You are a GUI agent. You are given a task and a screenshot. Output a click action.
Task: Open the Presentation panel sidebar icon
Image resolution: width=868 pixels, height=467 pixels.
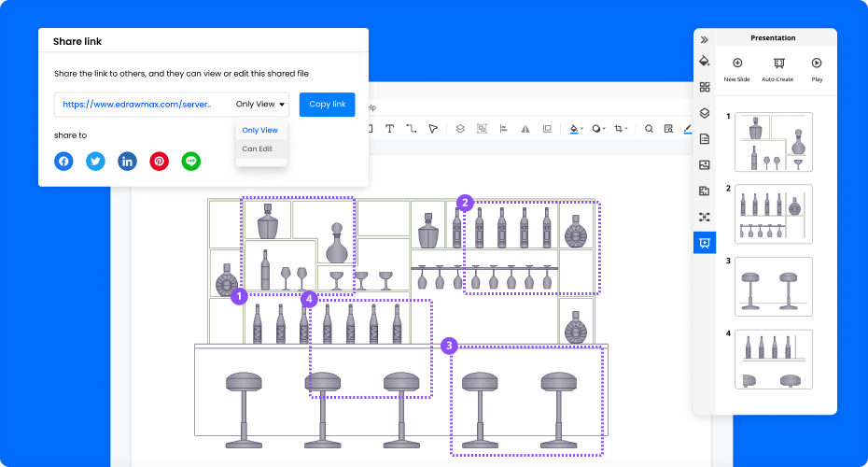pyautogui.click(x=705, y=243)
